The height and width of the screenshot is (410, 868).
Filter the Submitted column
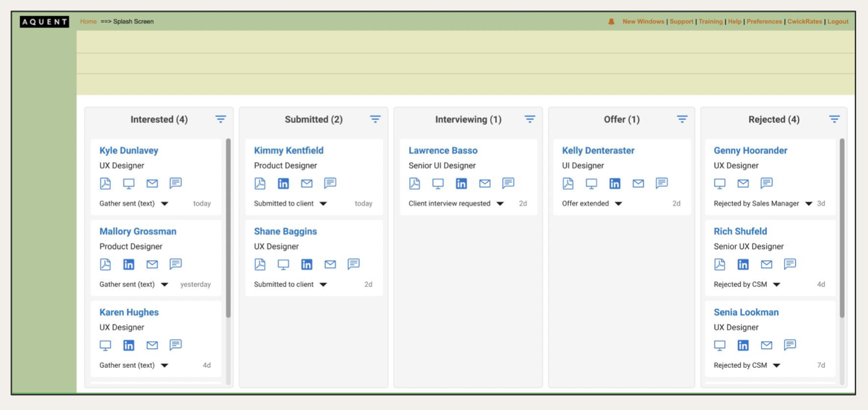click(x=375, y=119)
